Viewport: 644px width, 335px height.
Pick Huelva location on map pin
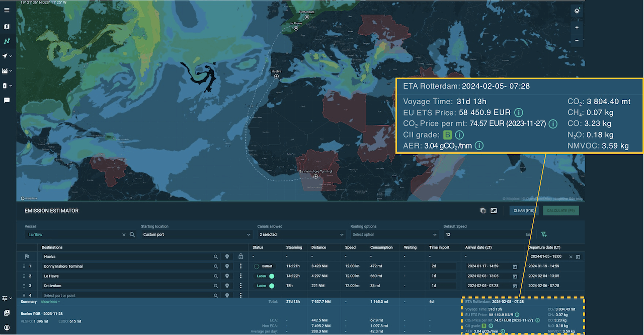click(227, 256)
